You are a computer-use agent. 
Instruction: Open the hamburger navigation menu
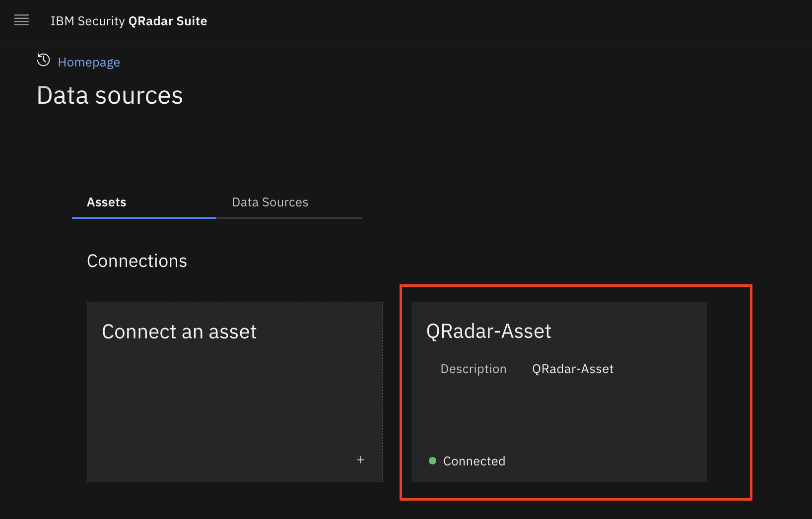[x=21, y=20]
